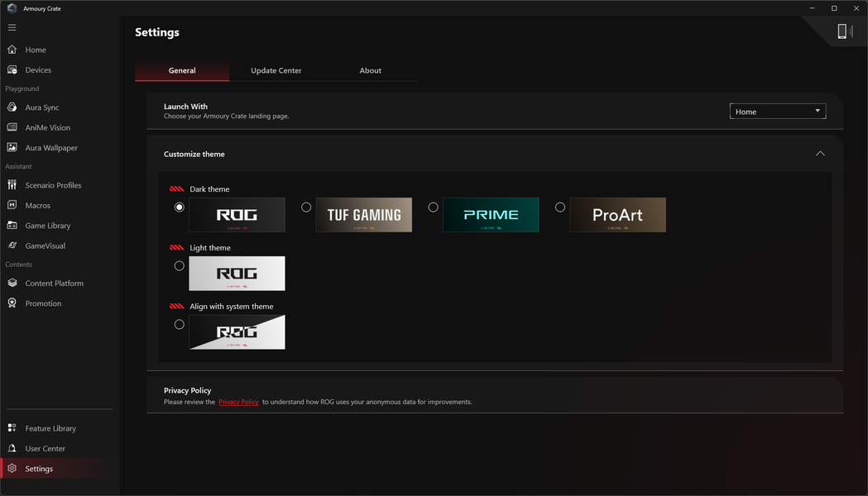Click the system theme ROG thumbnail
The width and height of the screenshot is (868, 496).
(x=237, y=331)
